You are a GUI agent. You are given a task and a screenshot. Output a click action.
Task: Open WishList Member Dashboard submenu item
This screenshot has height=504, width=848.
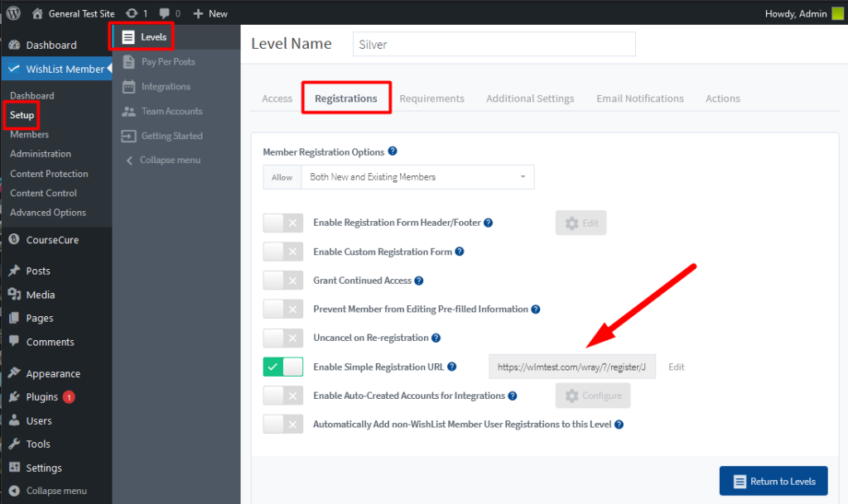tap(32, 96)
